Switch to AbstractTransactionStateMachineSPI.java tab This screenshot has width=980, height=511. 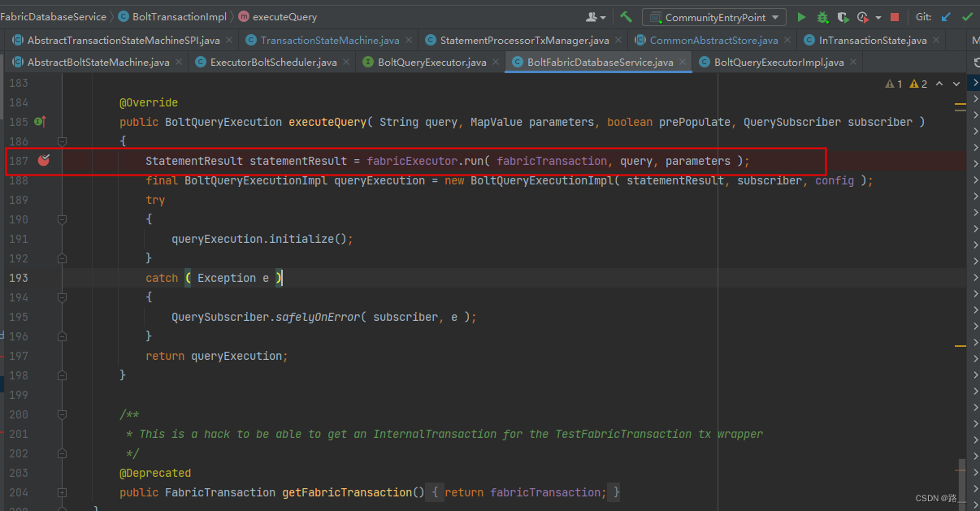(124, 40)
